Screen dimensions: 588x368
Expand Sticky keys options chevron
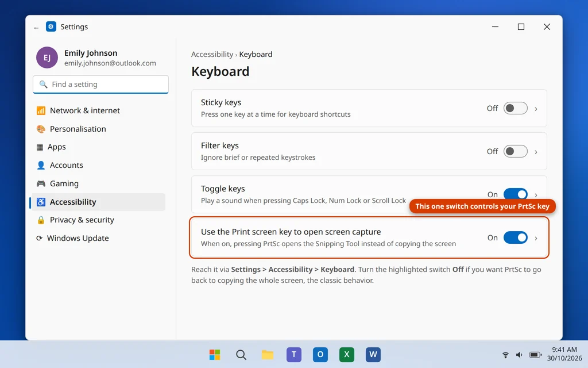536,109
